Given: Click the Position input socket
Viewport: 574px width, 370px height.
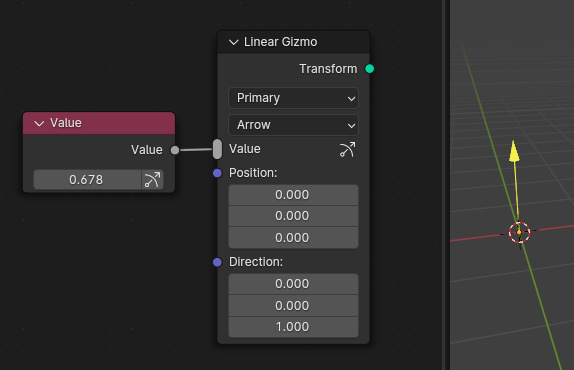Looking at the screenshot, I should [x=217, y=173].
